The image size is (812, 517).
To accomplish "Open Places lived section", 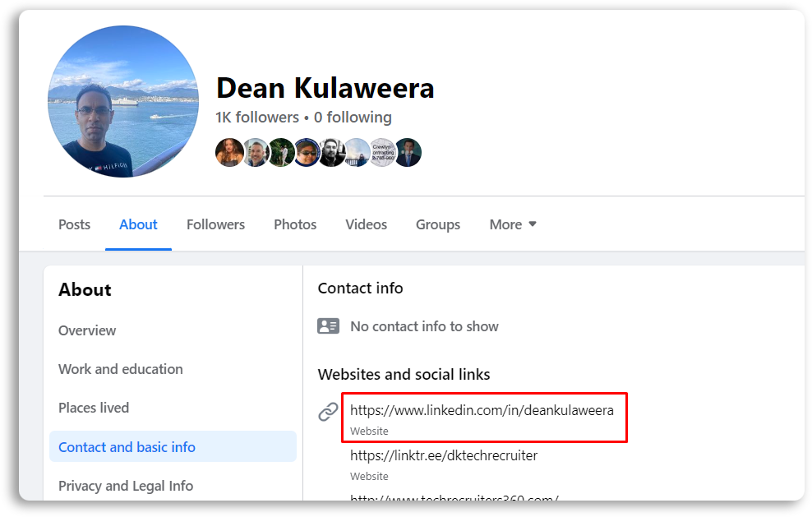I will [x=94, y=409].
